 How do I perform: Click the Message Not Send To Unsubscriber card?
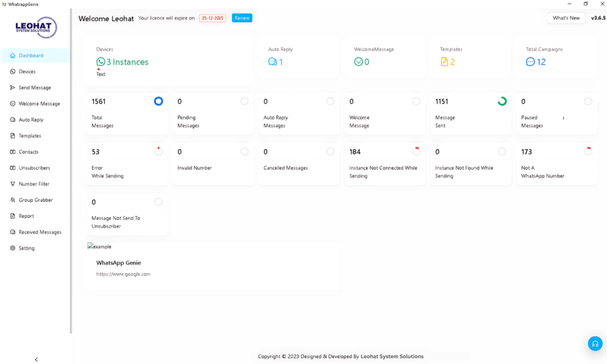point(127,214)
